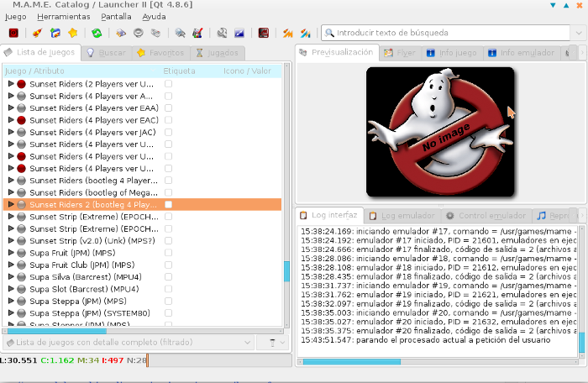Click the yellow star favorites toolbar icon
Screen dimensions: 588x383
tap(73, 33)
